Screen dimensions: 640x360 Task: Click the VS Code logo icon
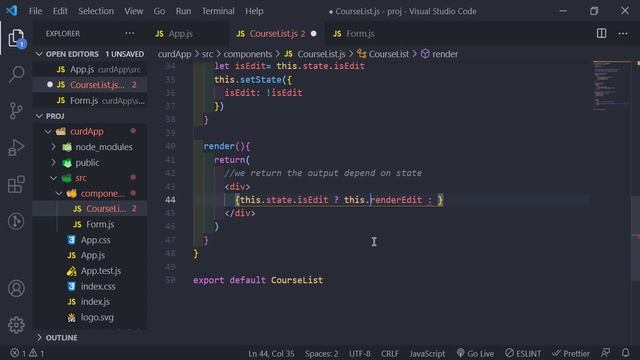[x=11, y=11]
